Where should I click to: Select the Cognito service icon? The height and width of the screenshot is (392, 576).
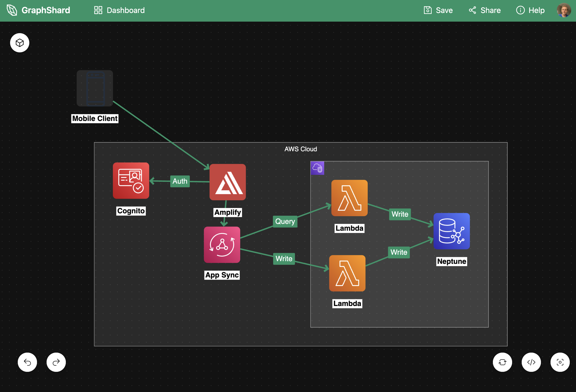(x=131, y=181)
